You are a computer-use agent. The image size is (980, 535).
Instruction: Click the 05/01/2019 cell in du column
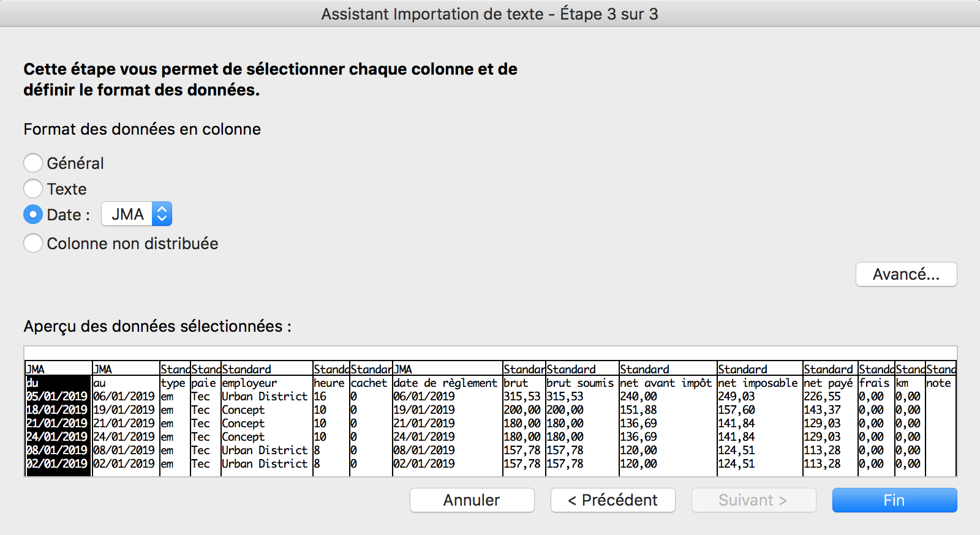[56, 396]
